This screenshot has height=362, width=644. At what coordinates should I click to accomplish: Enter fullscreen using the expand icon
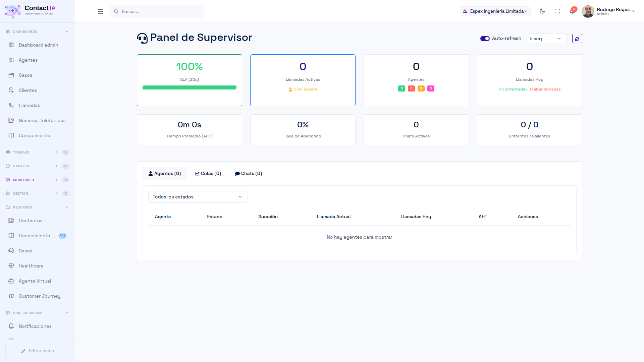coord(557,11)
